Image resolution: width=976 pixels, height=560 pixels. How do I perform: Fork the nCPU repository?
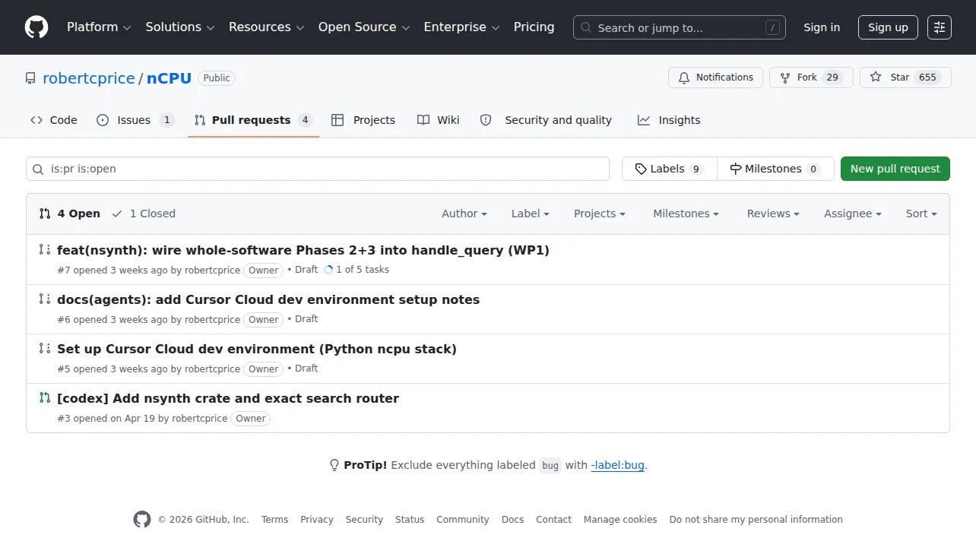click(811, 78)
